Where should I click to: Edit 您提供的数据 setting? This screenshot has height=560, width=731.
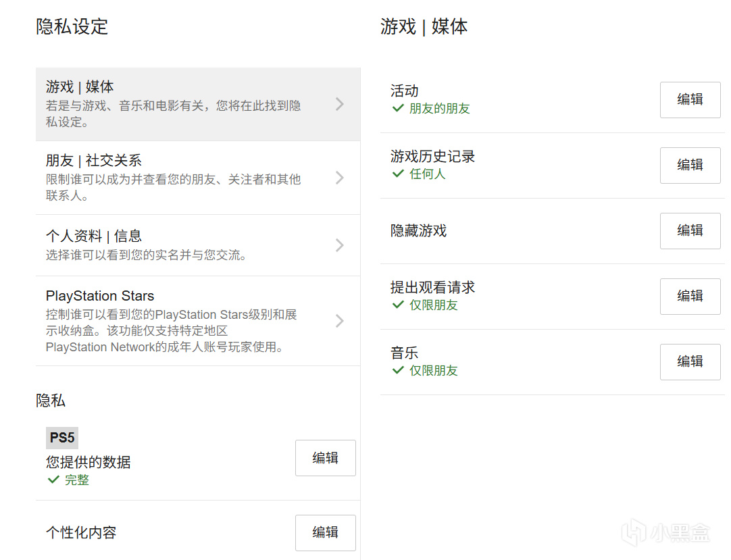(325, 458)
